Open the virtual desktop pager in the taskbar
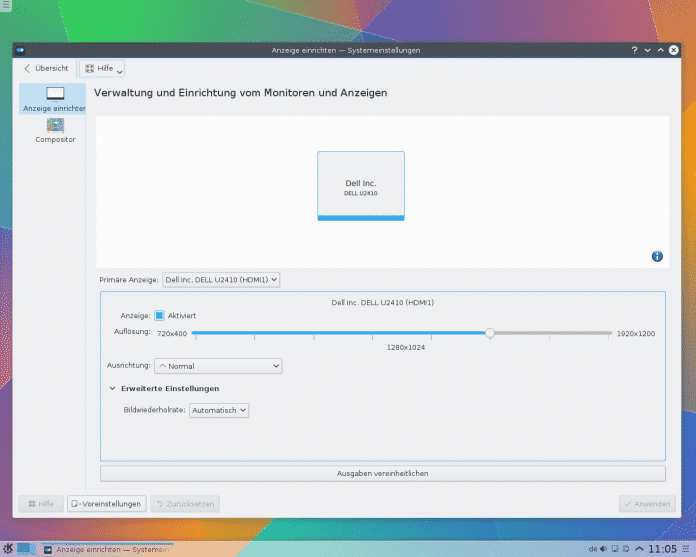Image resolution: width=696 pixels, height=557 pixels. [x=26, y=548]
